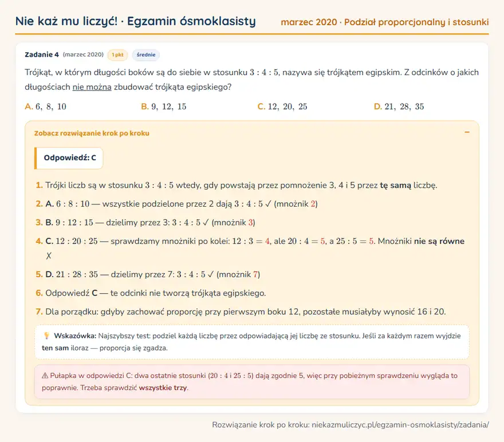Click the lightbulb icon beside Wskazówka

pyautogui.click(x=46, y=336)
